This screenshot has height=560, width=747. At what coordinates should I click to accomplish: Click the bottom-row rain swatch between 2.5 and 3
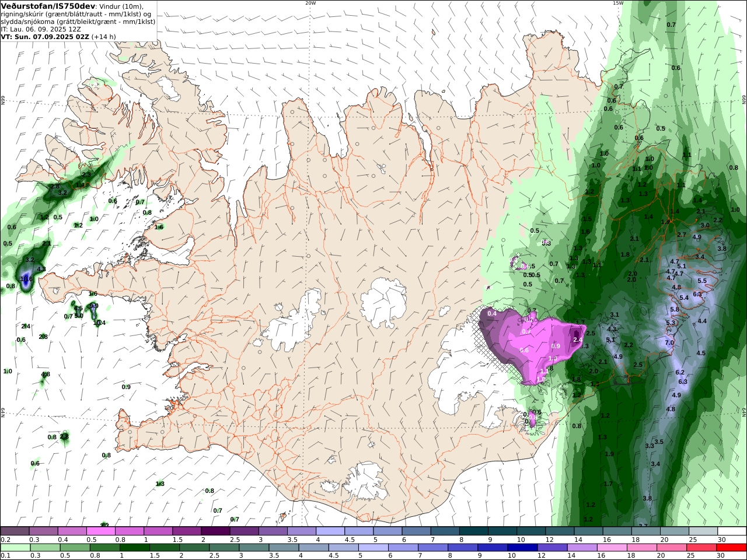[224, 548]
